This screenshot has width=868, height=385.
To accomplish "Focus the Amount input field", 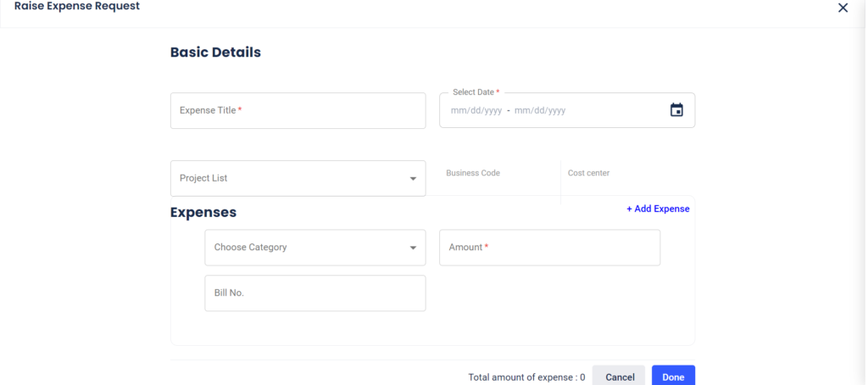I will click(x=549, y=248).
